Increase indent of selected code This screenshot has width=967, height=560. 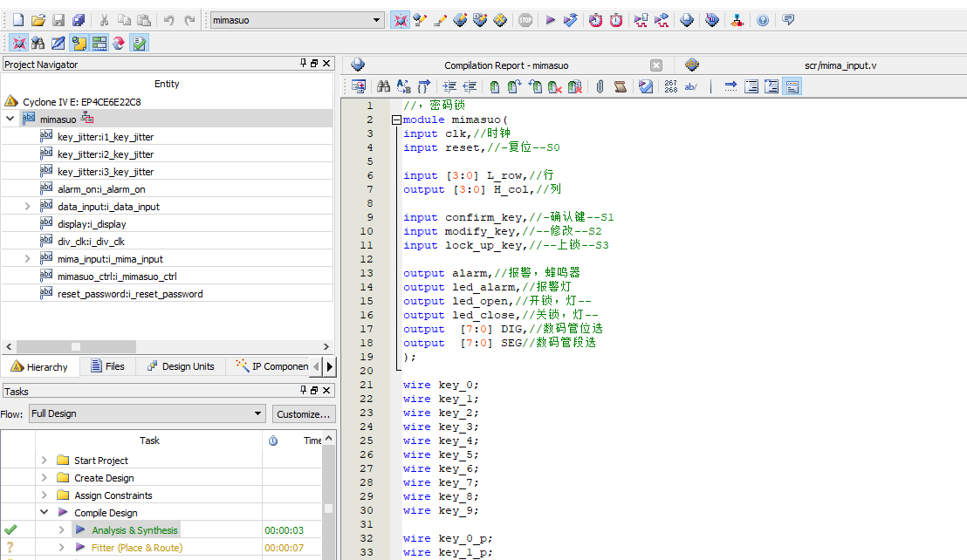(449, 87)
